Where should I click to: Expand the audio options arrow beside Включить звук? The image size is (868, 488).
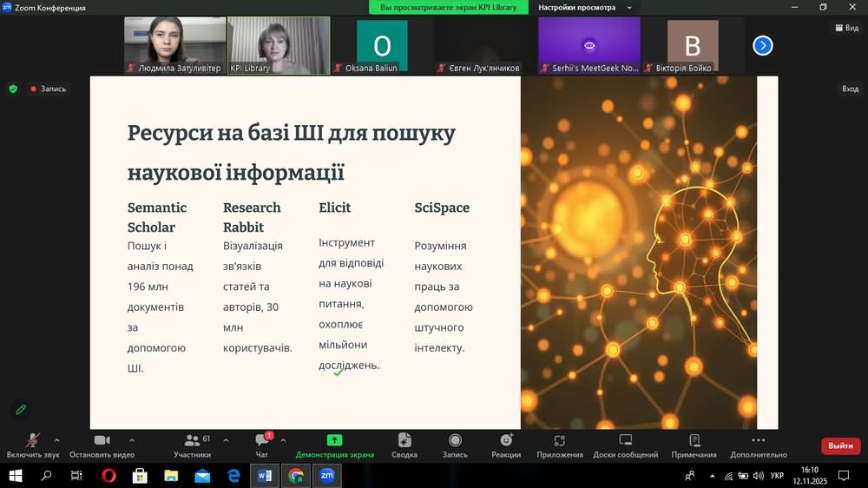57,439
